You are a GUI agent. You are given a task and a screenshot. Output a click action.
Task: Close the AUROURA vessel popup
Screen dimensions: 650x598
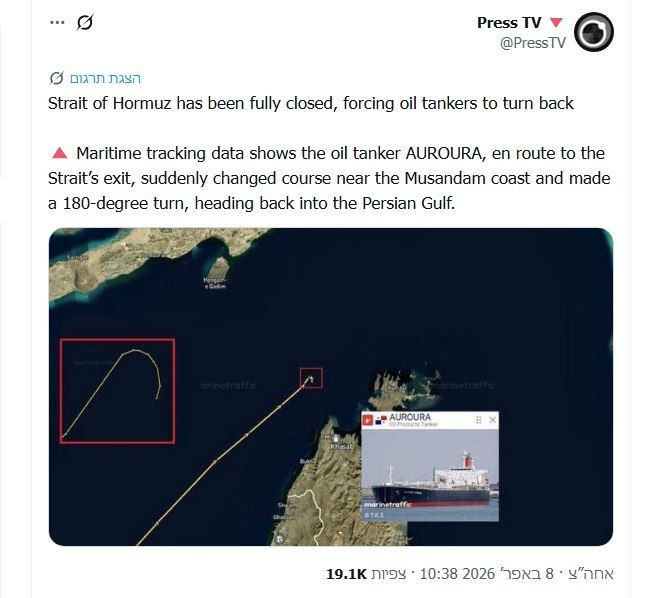(x=492, y=420)
